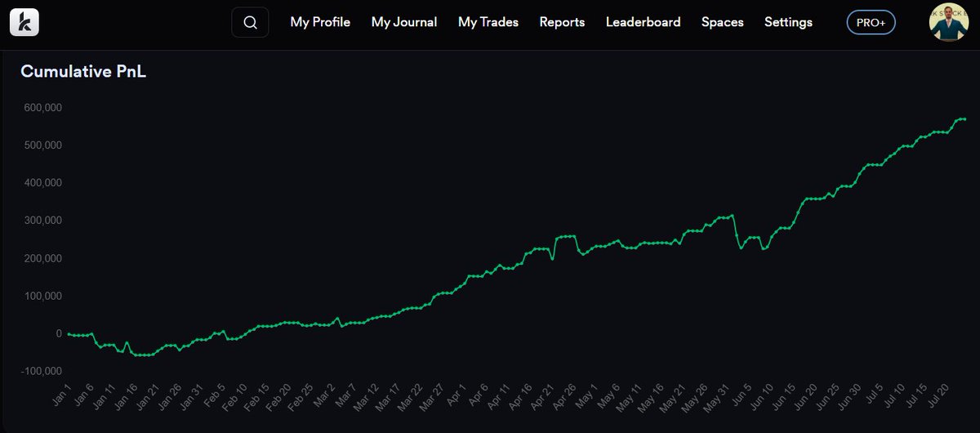The width and height of the screenshot is (980, 433).
Task: Select the 500,000 y-axis label
Action: tap(43, 145)
